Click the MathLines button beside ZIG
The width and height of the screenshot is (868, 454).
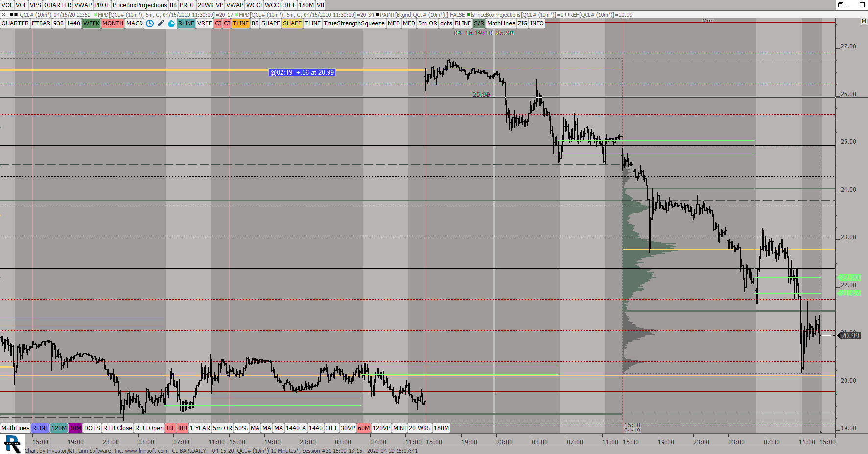501,23
